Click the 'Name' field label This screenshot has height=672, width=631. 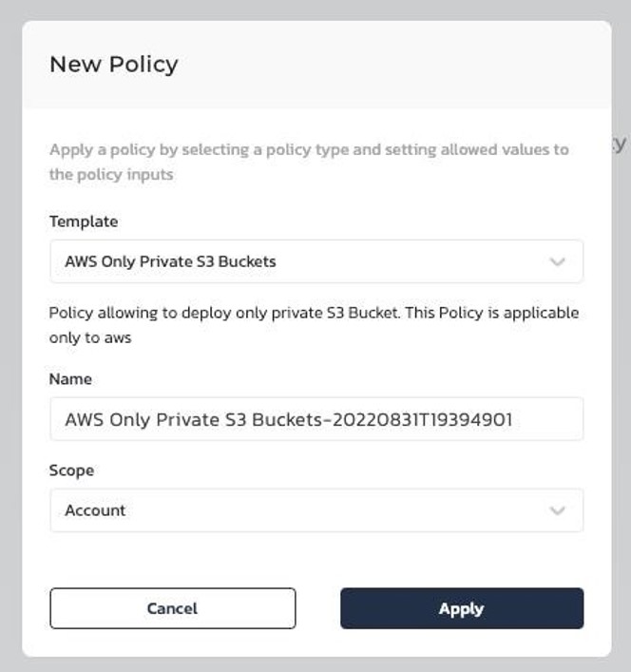tap(70, 379)
